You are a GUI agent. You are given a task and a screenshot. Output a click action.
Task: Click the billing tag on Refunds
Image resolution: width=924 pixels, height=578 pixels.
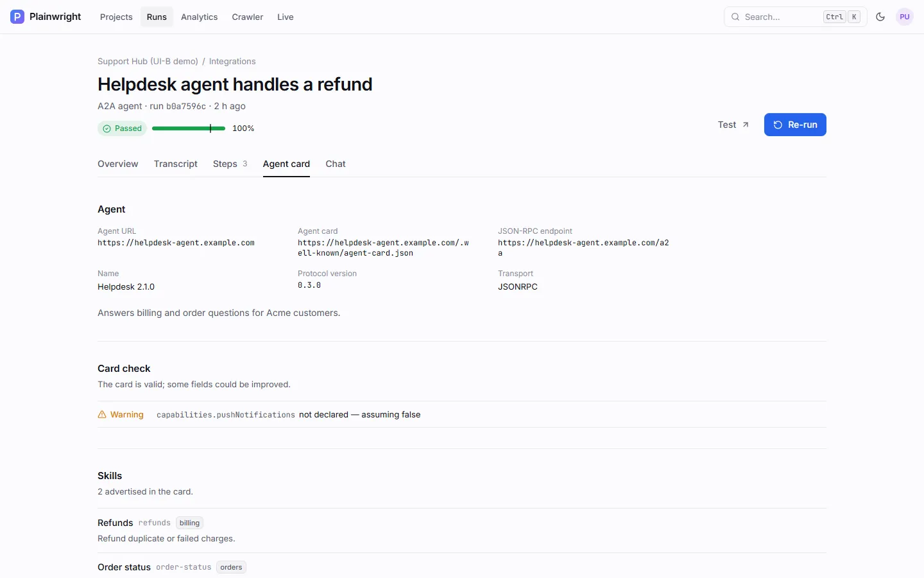[189, 523]
